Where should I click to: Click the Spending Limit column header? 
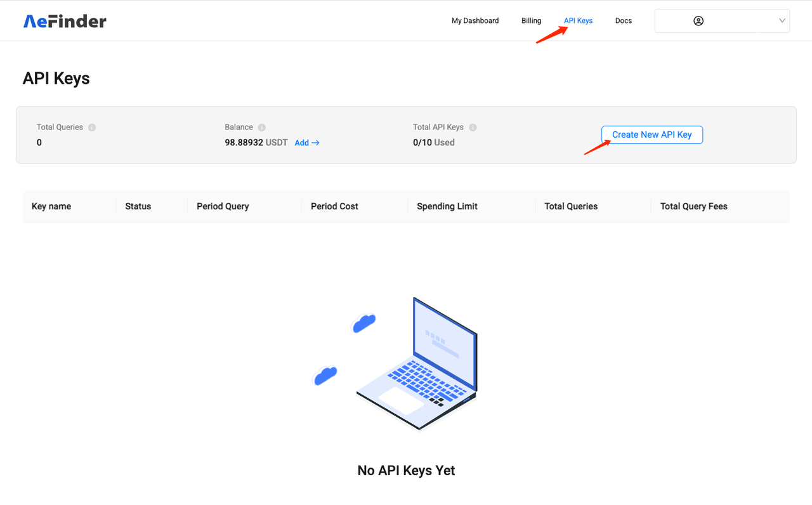pos(447,206)
